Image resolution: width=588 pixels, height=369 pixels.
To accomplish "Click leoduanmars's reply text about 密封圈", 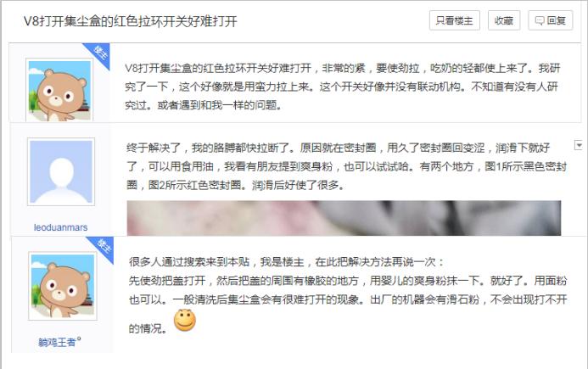I will point(346,166).
